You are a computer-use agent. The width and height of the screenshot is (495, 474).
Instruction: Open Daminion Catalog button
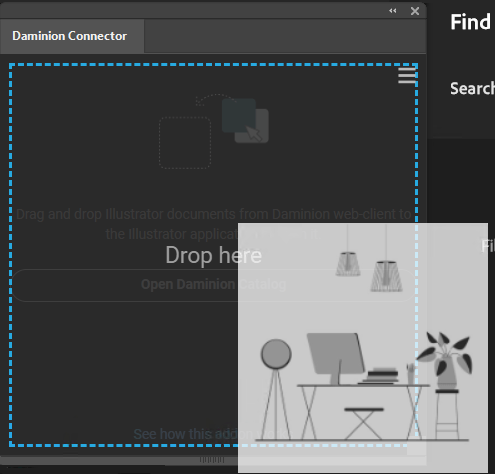213,285
